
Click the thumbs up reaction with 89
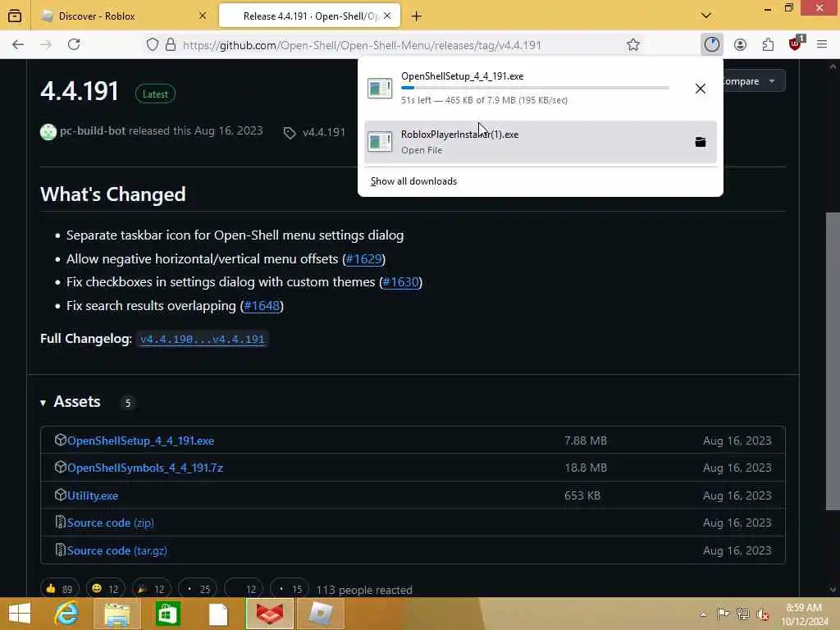[x=59, y=589]
